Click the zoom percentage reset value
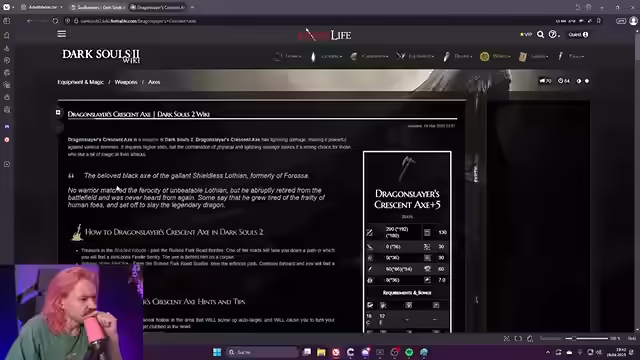640x360 pixels. (615, 338)
